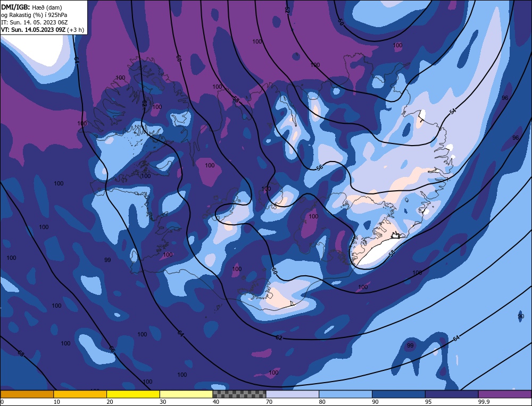Select the contour label "56"
532x406 pixels.
319,167
